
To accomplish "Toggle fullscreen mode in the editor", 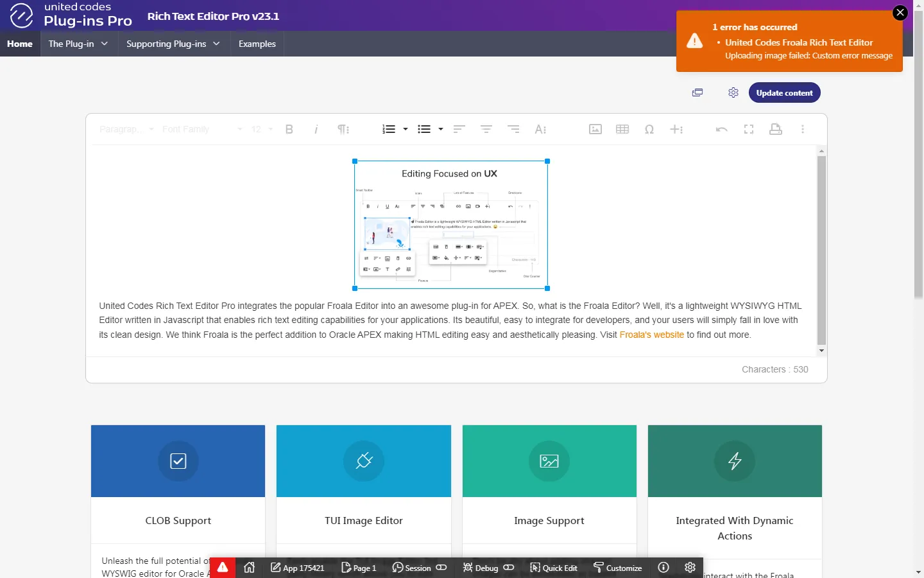I will 748,129.
